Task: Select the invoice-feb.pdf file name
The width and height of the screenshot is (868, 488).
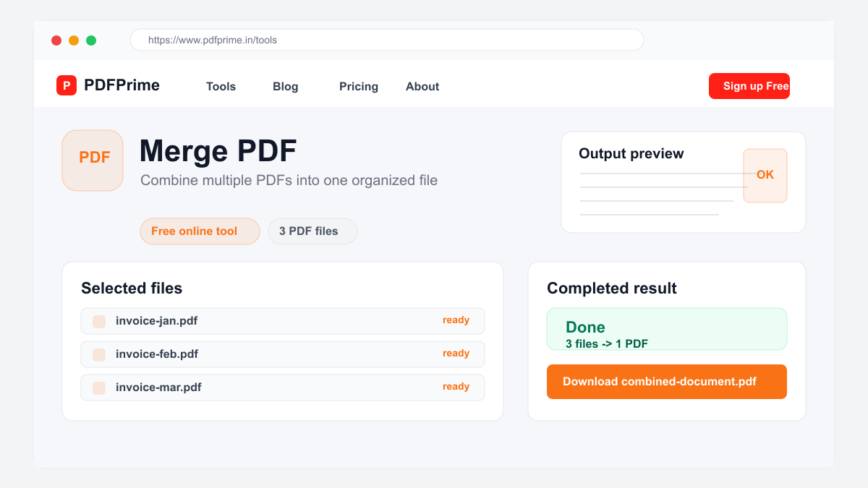Action: click(157, 354)
